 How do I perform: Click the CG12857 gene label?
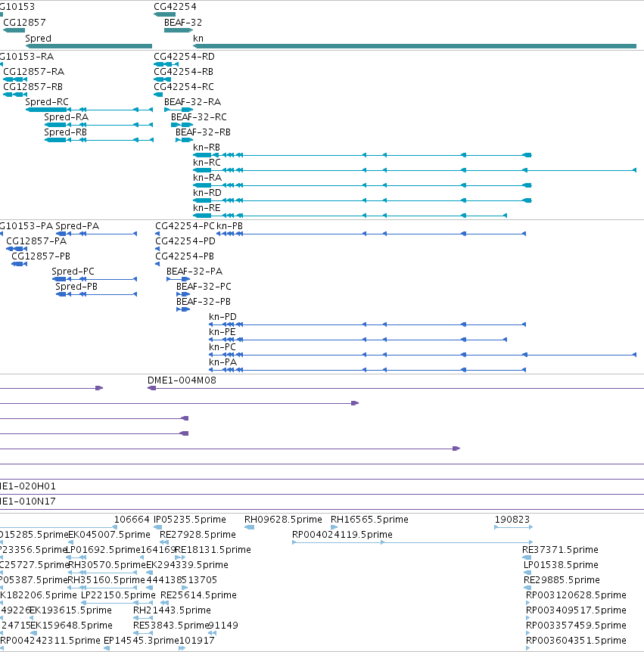click(x=24, y=23)
